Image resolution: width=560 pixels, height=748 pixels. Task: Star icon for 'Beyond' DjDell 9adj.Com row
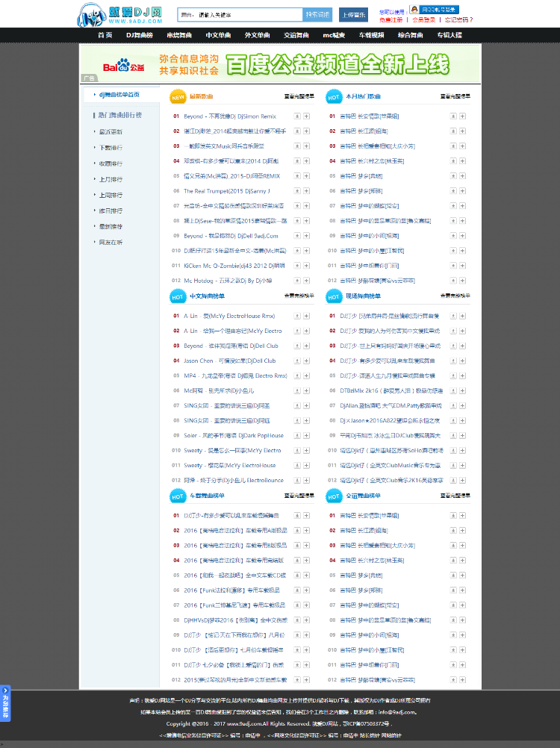[297, 236]
